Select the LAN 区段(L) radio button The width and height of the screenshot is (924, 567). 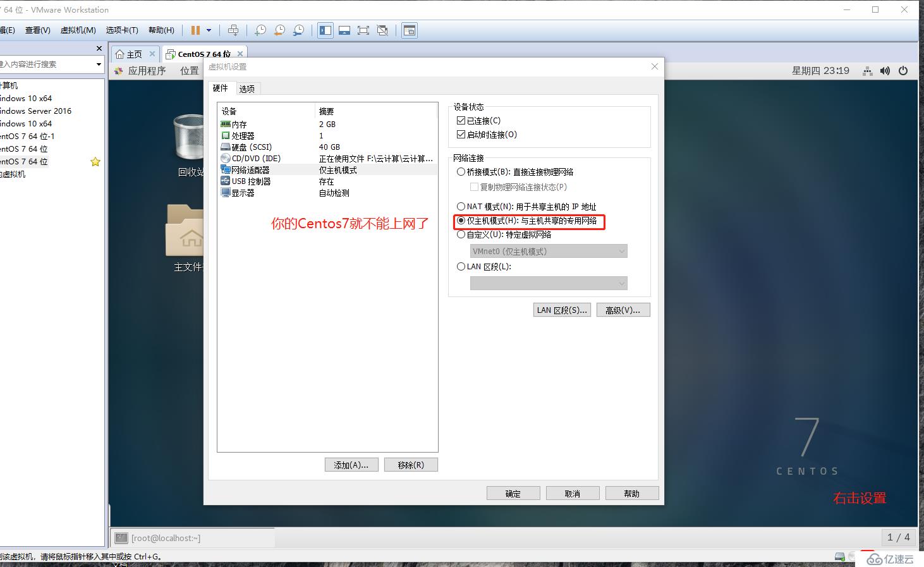click(461, 267)
